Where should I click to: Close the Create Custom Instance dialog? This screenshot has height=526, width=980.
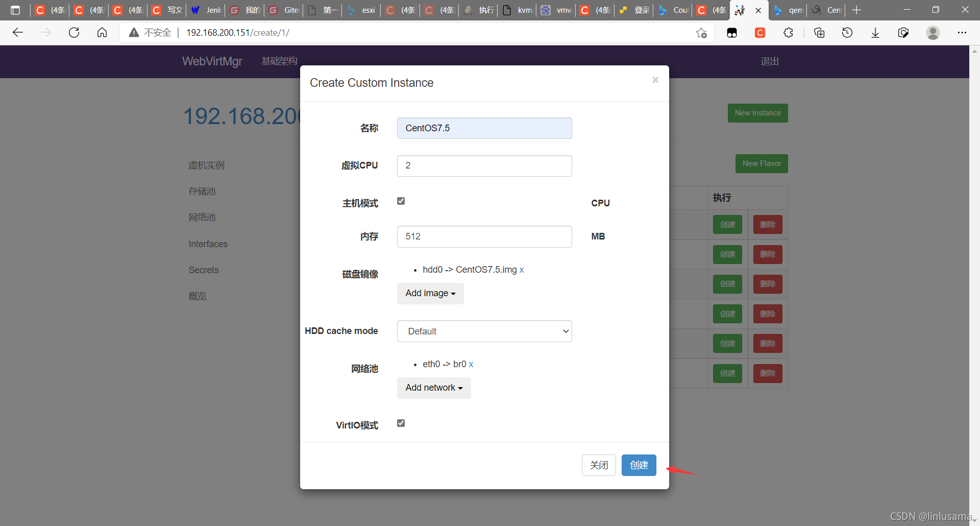(x=655, y=80)
